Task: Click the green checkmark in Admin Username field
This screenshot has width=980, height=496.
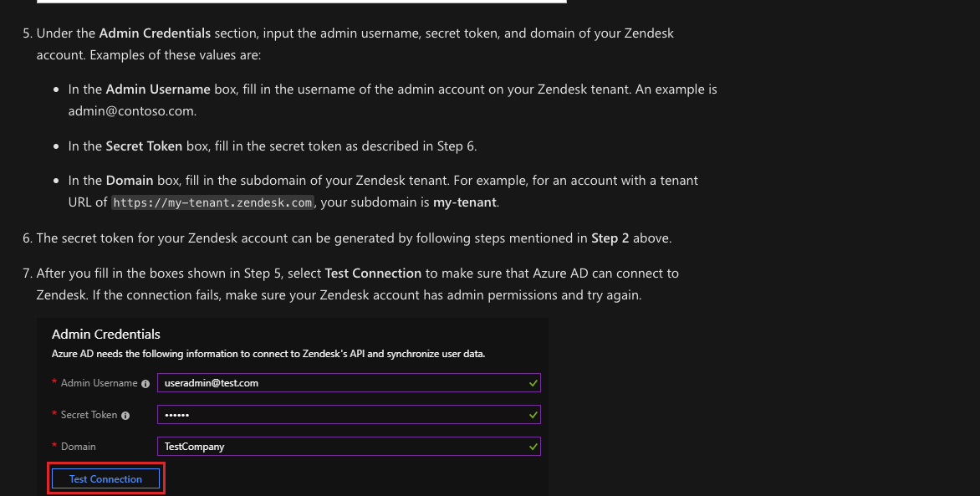Action: pyautogui.click(x=533, y=383)
